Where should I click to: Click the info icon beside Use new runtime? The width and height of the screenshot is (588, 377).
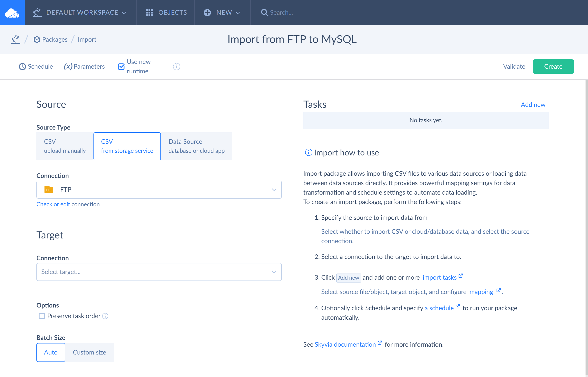tap(176, 67)
